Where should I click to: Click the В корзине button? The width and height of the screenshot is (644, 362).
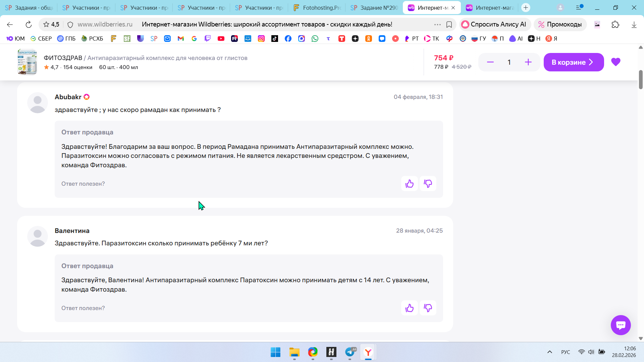(573, 62)
